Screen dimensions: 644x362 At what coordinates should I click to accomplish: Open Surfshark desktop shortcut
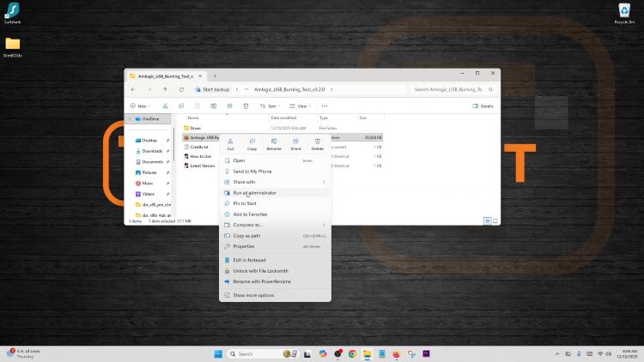point(12,13)
